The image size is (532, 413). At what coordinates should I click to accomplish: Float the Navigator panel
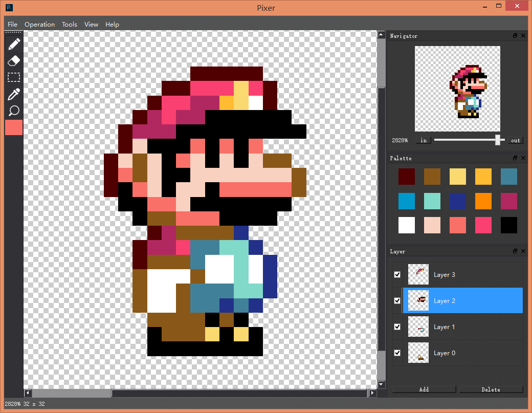pyautogui.click(x=515, y=36)
